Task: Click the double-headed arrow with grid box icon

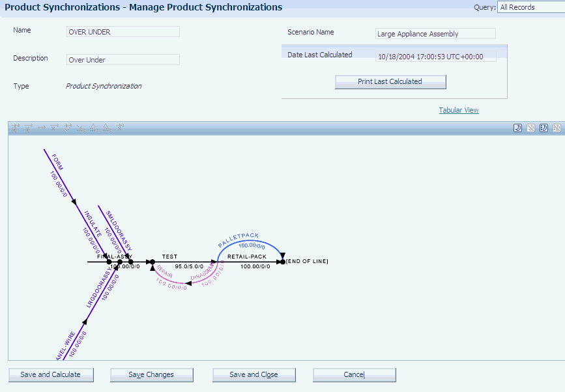Action: [x=16, y=128]
